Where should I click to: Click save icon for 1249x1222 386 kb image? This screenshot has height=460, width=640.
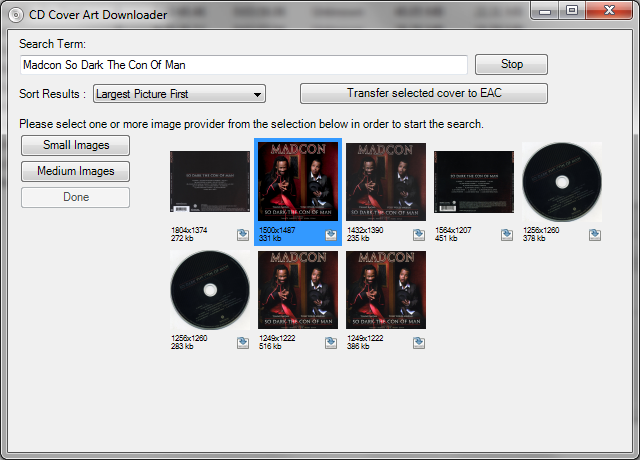[x=419, y=343]
